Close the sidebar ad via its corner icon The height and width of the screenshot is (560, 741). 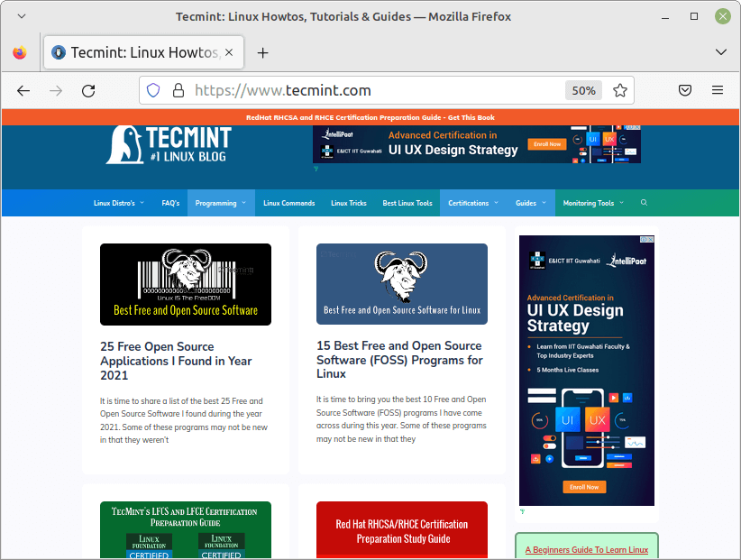[x=650, y=240]
